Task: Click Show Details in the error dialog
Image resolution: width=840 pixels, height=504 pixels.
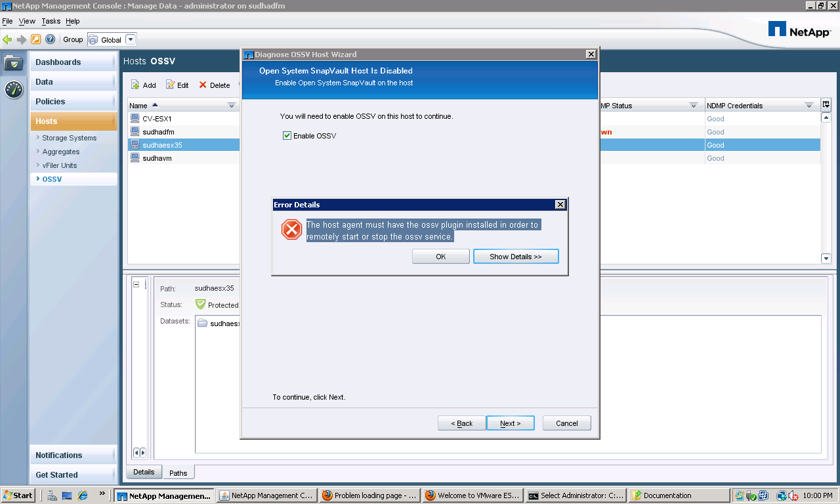Action: coord(516,257)
